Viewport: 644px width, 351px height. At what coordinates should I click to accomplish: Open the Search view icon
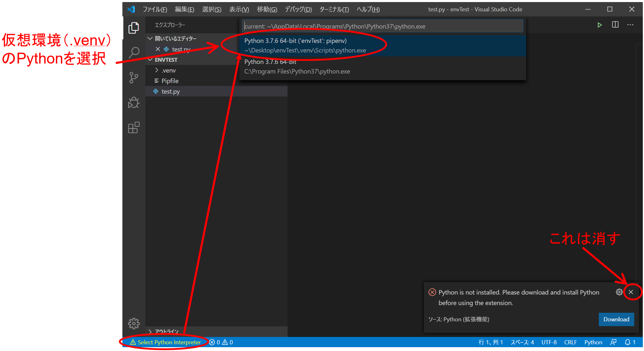point(134,53)
